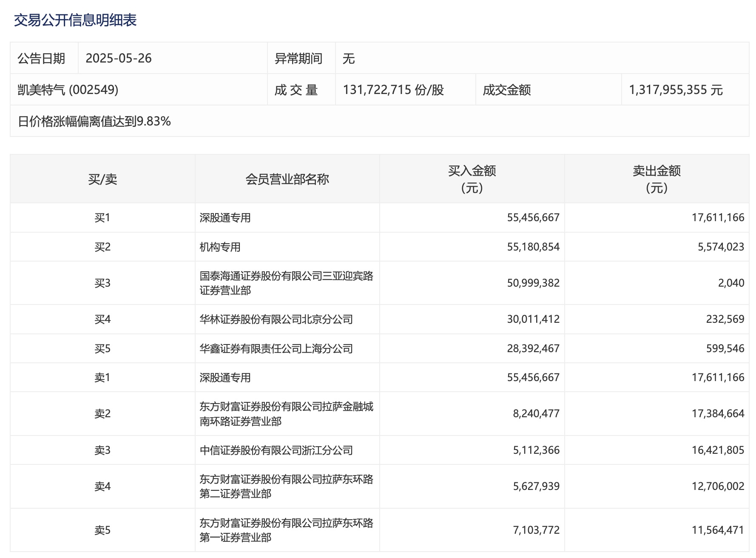Click the 会员营业部名称 column header
Screen dimensions: 756x558
click(x=287, y=179)
